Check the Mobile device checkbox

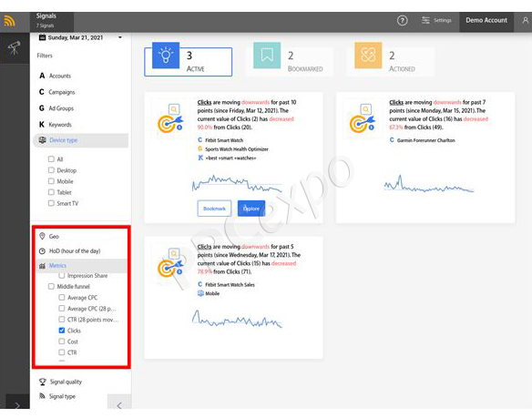click(x=51, y=181)
